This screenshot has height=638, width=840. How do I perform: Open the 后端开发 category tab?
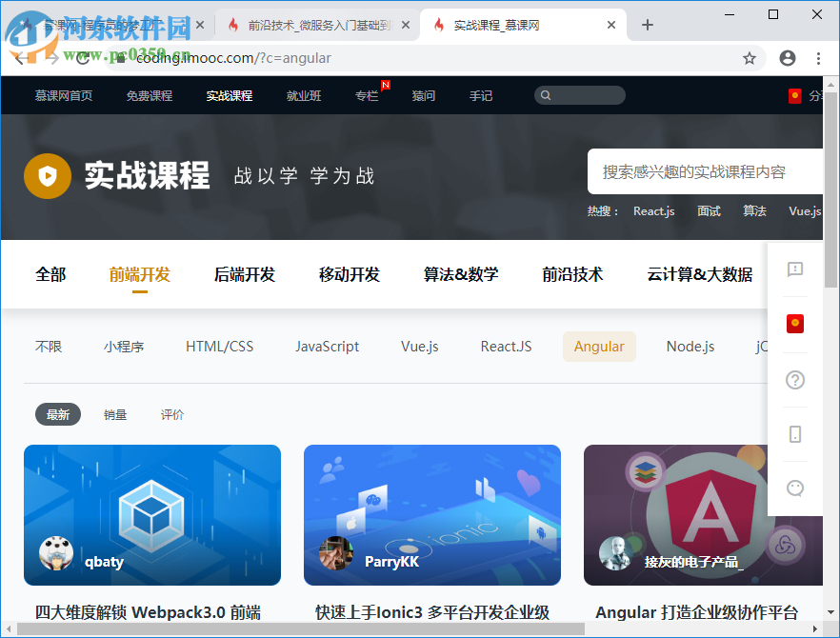[x=245, y=273]
